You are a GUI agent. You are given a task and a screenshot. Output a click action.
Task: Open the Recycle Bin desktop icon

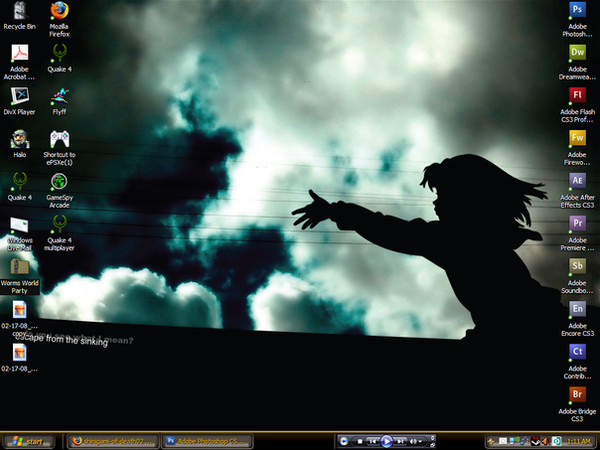pos(20,16)
